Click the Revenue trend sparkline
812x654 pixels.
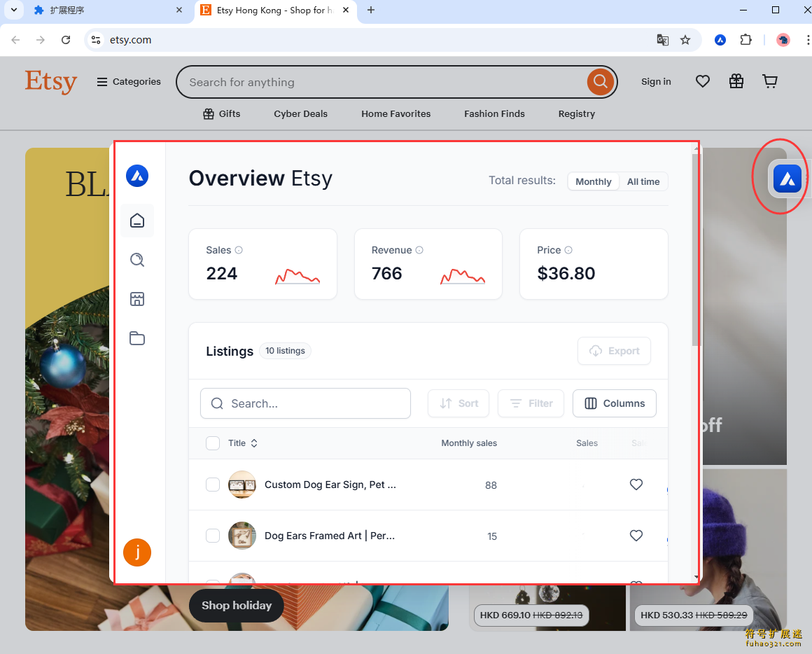click(463, 277)
